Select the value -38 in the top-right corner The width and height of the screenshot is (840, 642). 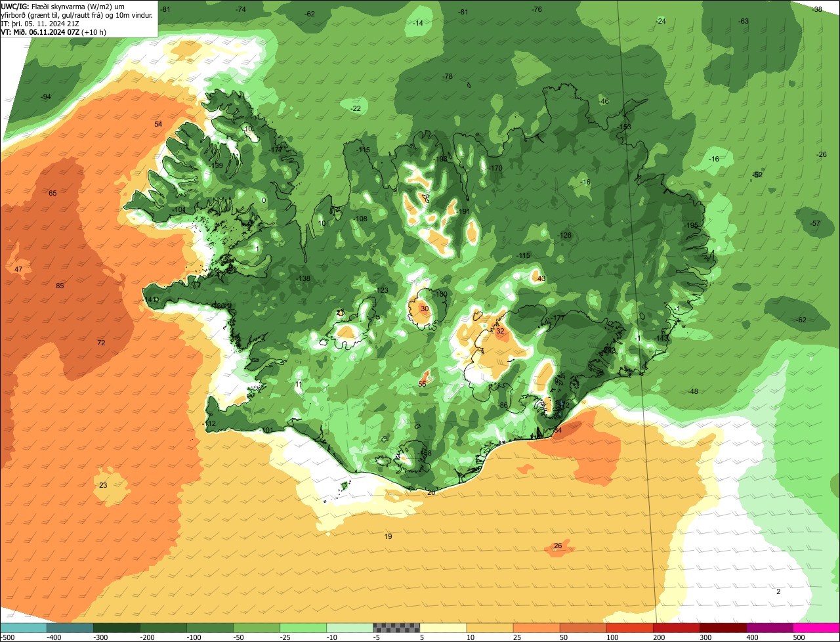pos(817,9)
